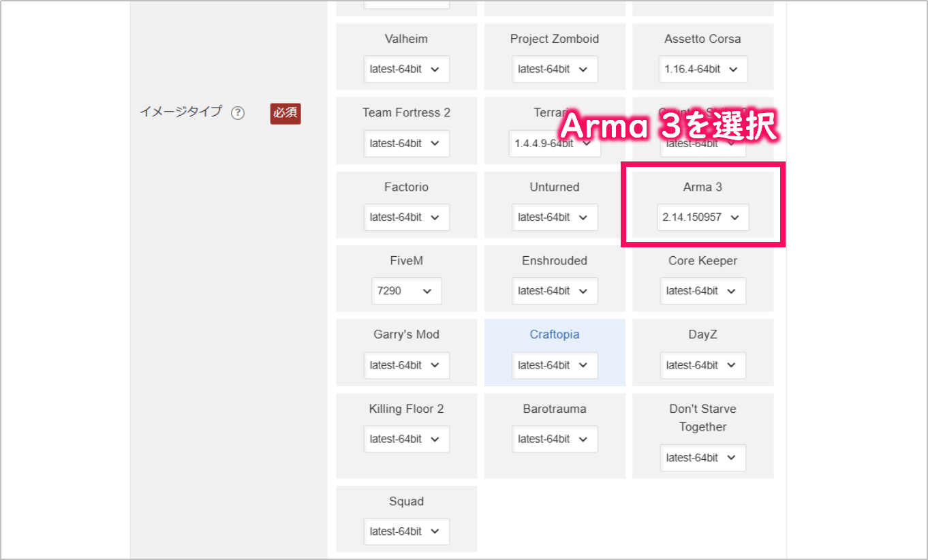The width and height of the screenshot is (928, 560).
Task: Select the Unturned image label
Action: coord(555,187)
